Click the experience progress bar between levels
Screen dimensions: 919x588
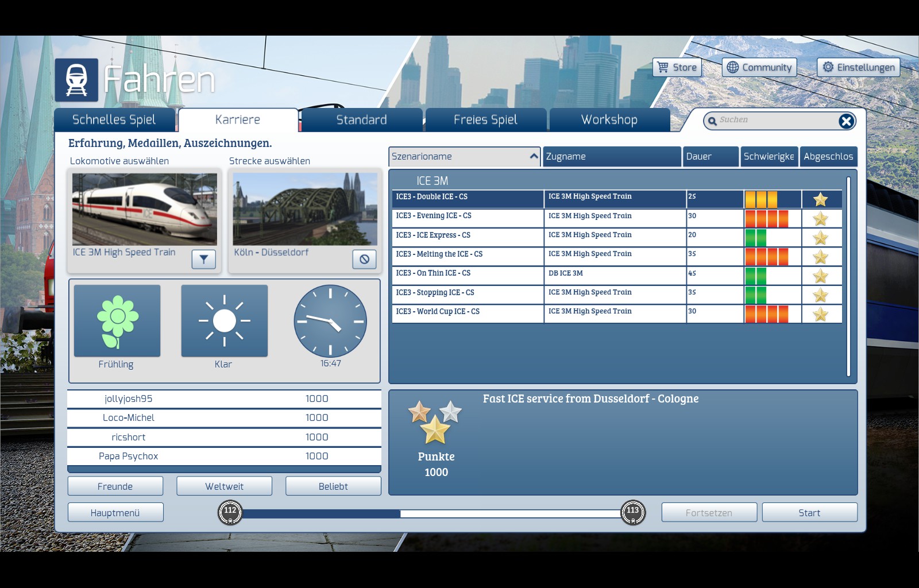[x=431, y=513]
